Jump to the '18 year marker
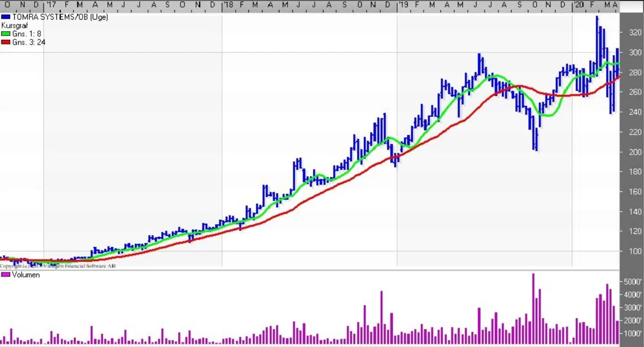This screenshot has height=347, width=644. point(229,5)
